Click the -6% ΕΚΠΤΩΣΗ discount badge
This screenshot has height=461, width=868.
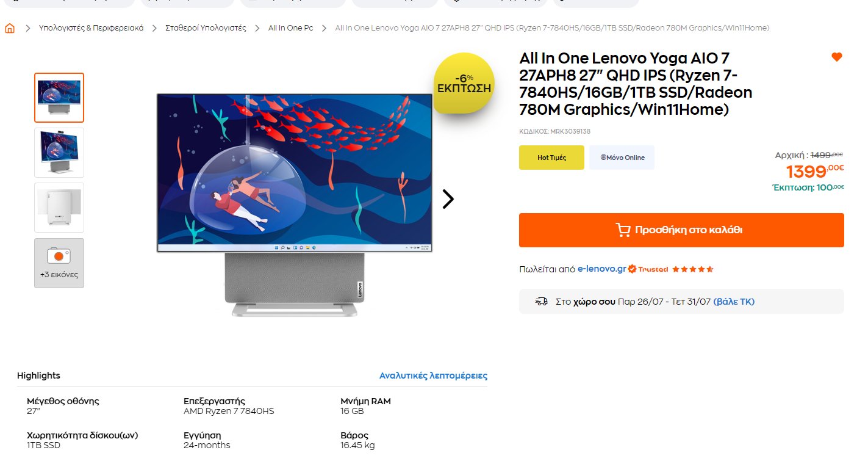464,83
